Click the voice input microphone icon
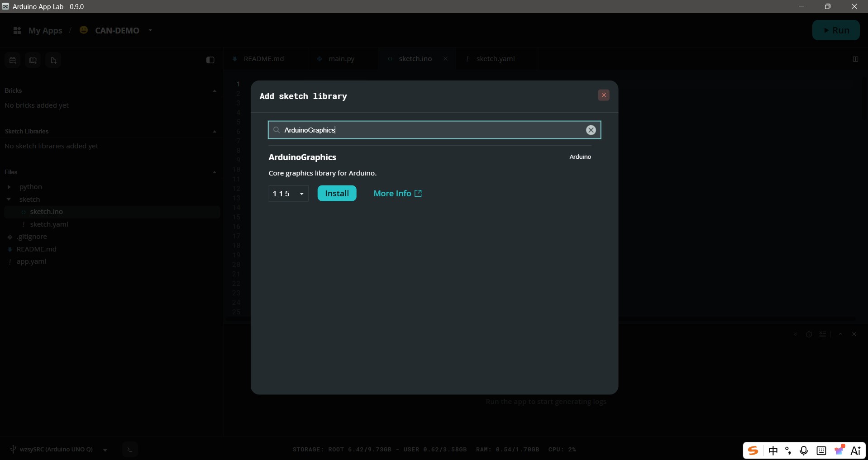Image resolution: width=868 pixels, height=460 pixels. tap(804, 451)
